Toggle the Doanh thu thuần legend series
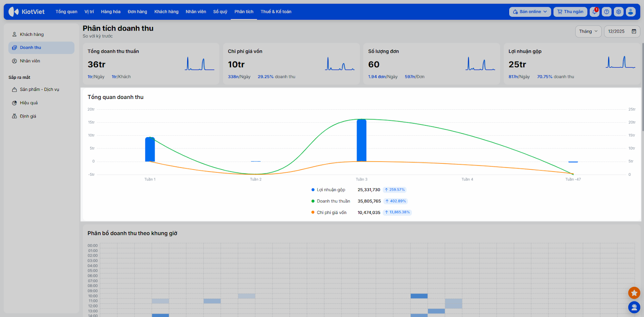The width and height of the screenshot is (644, 317). 333,201
